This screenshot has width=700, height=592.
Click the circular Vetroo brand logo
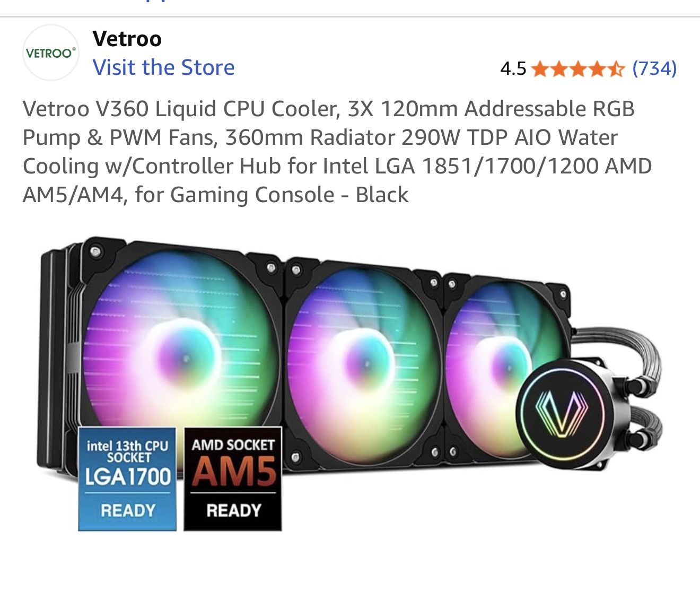tap(51, 53)
